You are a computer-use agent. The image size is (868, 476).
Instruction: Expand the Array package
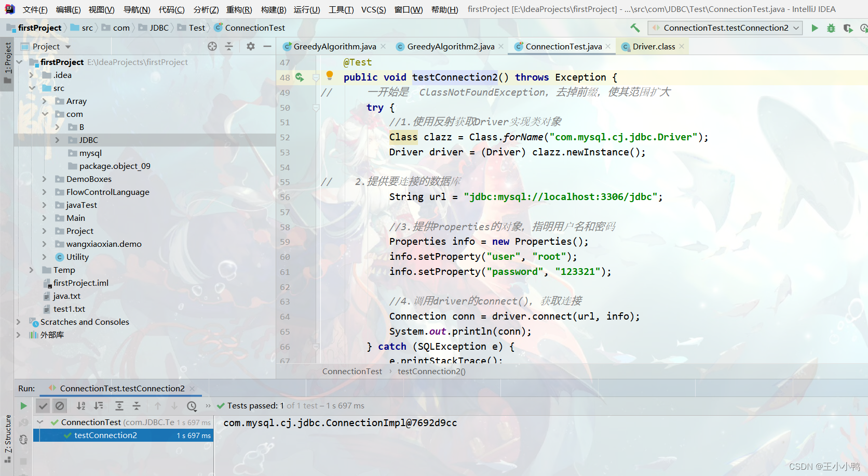click(x=45, y=101)
